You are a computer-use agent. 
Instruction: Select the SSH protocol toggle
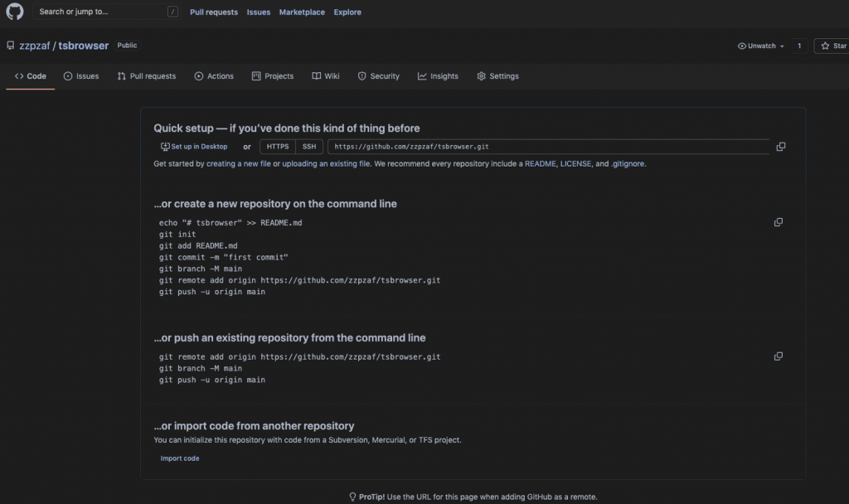pyautogui.click(x=309, y=147)
